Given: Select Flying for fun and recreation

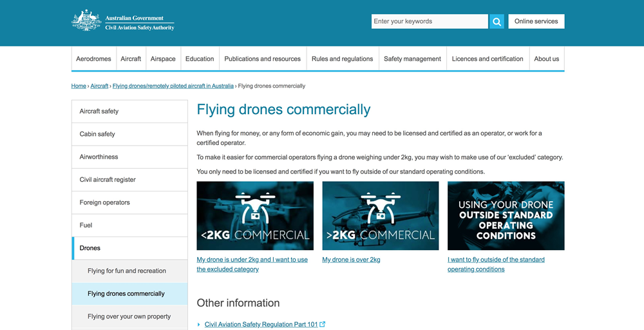Looking at the screenshot, I should click(127, 271).
